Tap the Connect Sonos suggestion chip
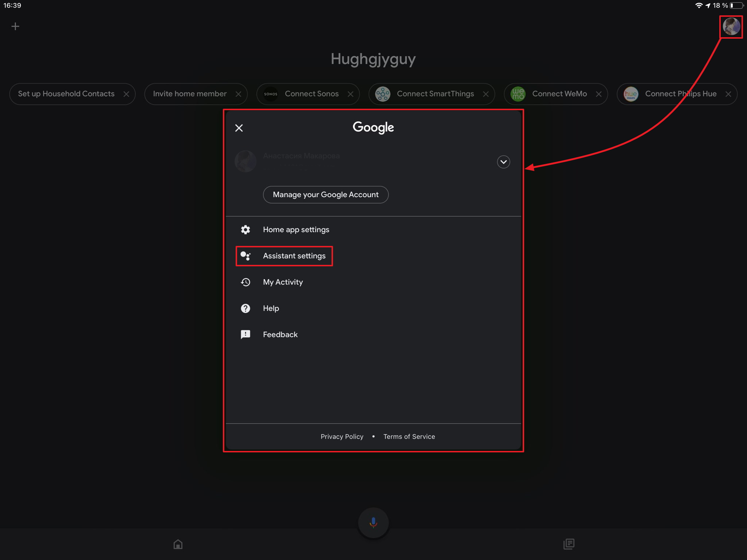 tap(311, 94)
